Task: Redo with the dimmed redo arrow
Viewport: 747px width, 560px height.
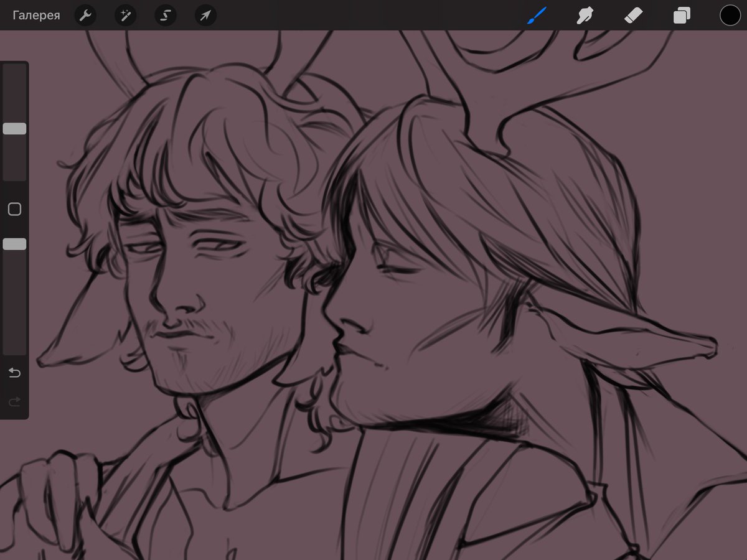Action: click(14, 402)
